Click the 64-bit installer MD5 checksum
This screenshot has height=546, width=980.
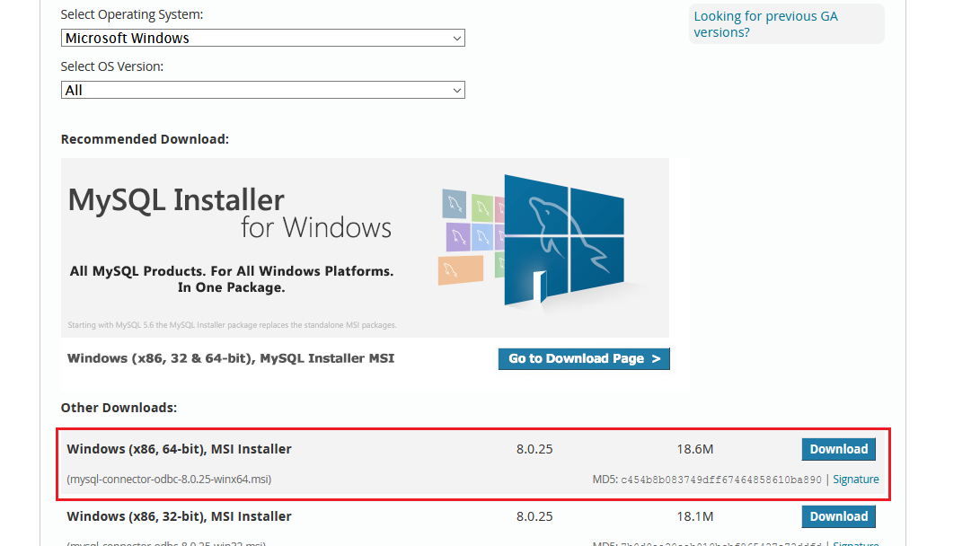(720, 480)
